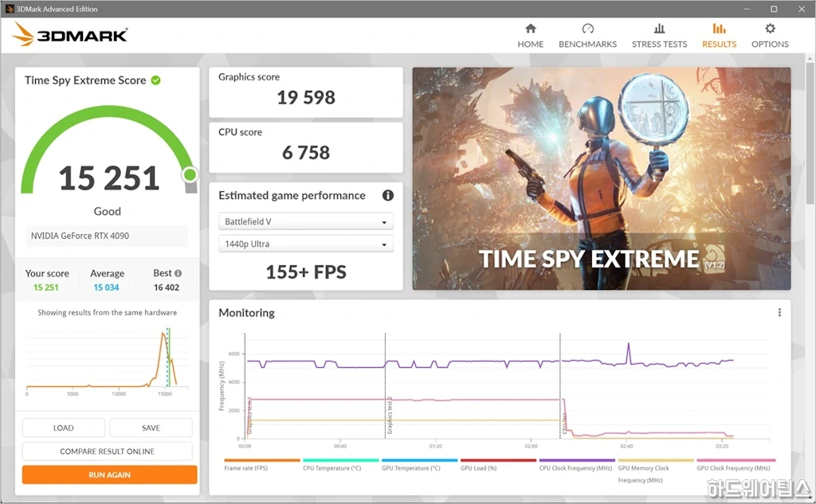Viewport: 816px width, 504px height.
Task: Click the Good rating label
Action: point(108,211)
